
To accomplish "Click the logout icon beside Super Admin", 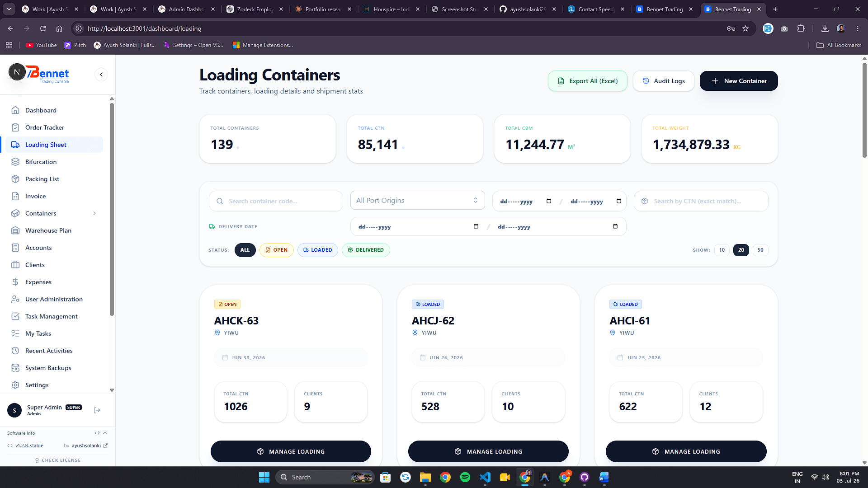I will pos(97,410).
